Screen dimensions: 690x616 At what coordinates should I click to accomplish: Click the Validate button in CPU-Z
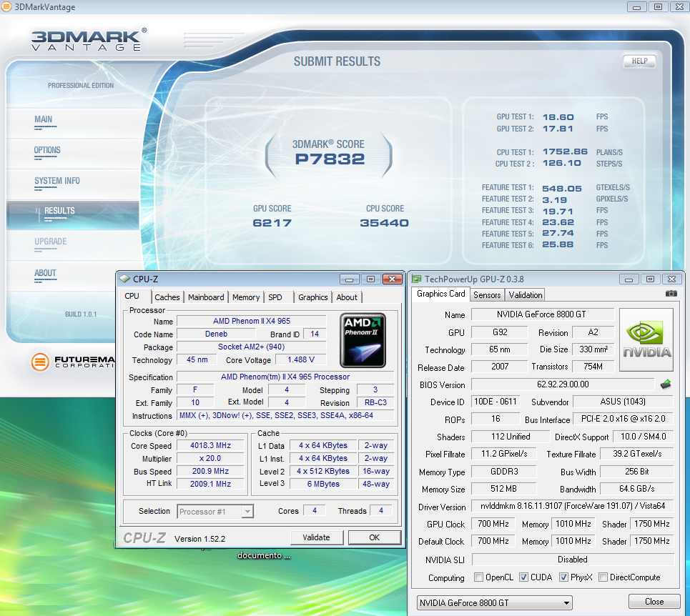316,537
